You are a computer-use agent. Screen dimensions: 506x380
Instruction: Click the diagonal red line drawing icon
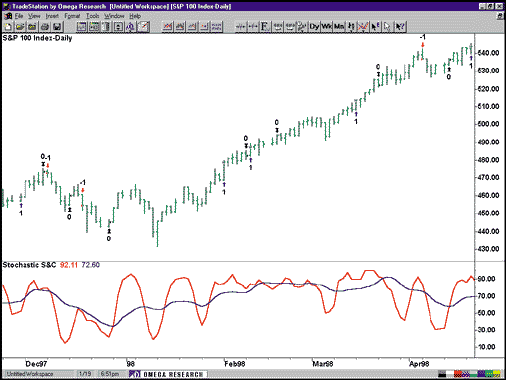(143, 27)
